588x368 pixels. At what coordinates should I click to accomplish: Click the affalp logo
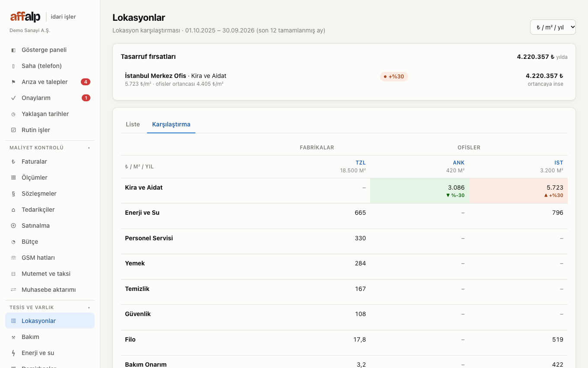tap(25, 17)
